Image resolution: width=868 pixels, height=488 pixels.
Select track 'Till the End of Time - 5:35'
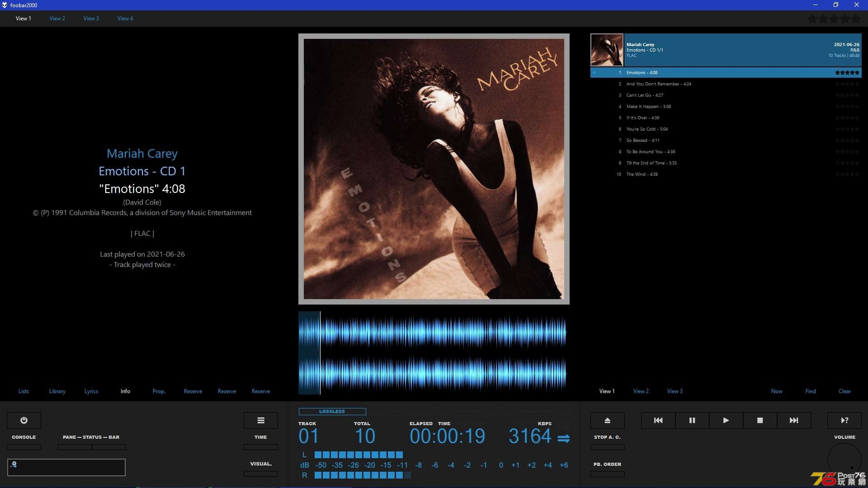pos(726,163)
